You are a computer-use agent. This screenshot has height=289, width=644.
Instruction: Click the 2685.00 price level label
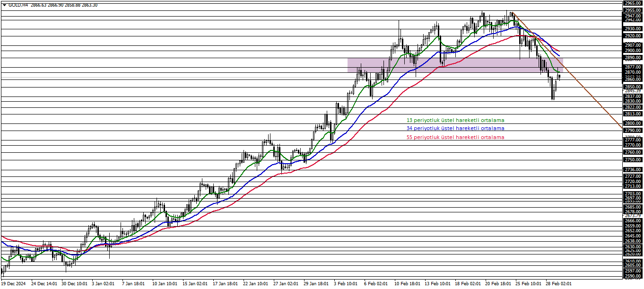[632, 207]
